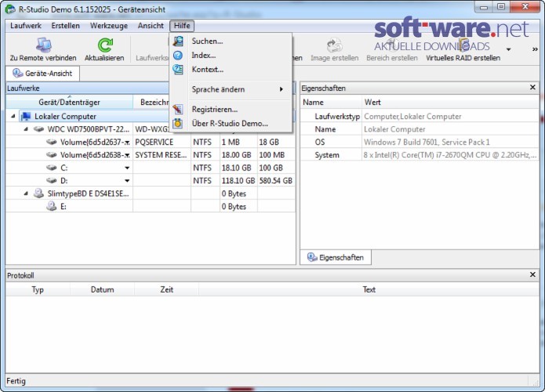
Task: Switch to the Geräte-Ansicht tab
Action: 43,74
